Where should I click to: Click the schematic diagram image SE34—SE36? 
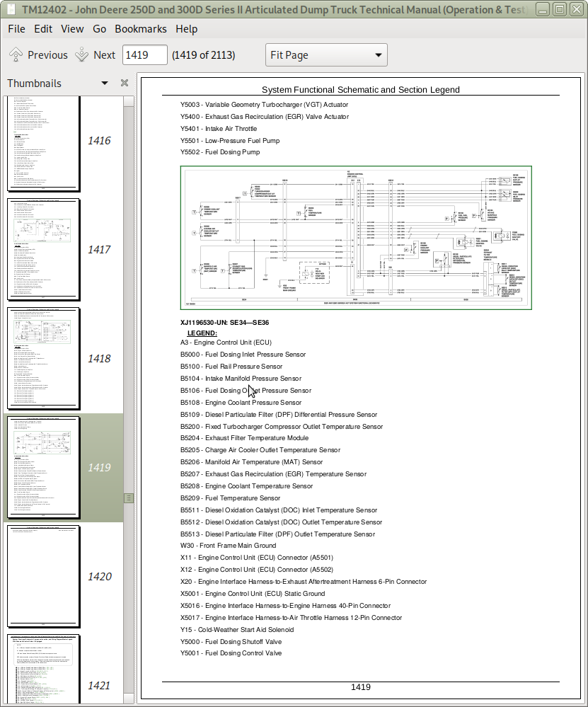pyautogui.click(x=356, y=238)
